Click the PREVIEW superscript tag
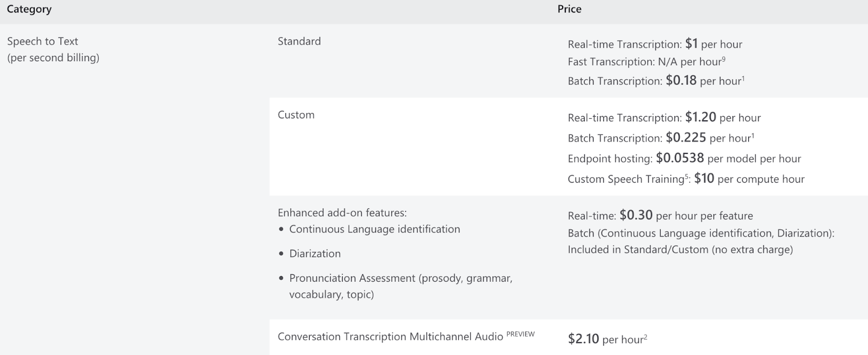 [x=520, y=334]
